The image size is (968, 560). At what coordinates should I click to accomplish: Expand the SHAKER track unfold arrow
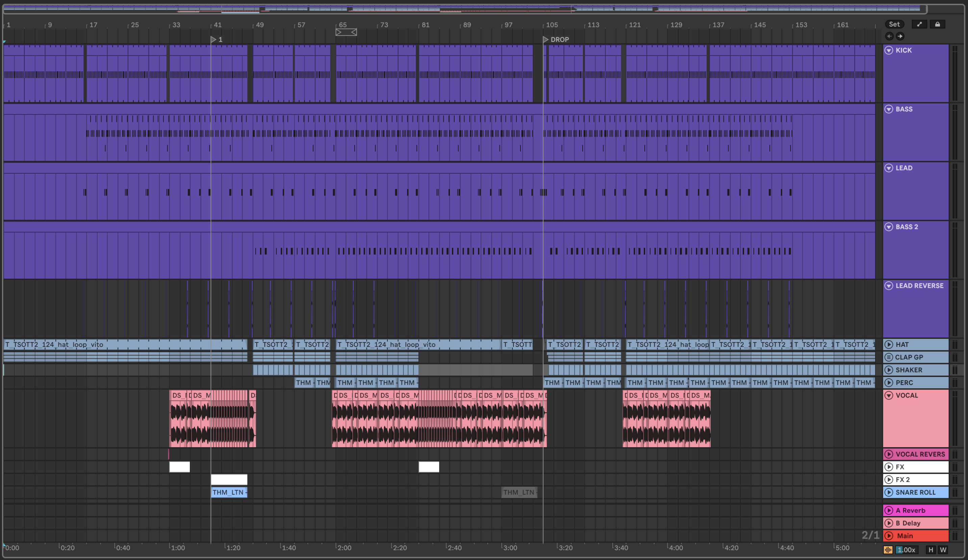point(889,370)
